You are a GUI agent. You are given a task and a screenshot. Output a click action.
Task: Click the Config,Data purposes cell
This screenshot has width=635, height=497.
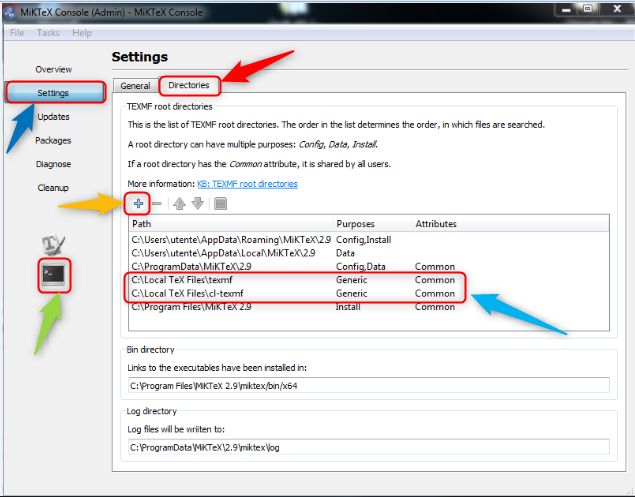click(x=360, y=267)
